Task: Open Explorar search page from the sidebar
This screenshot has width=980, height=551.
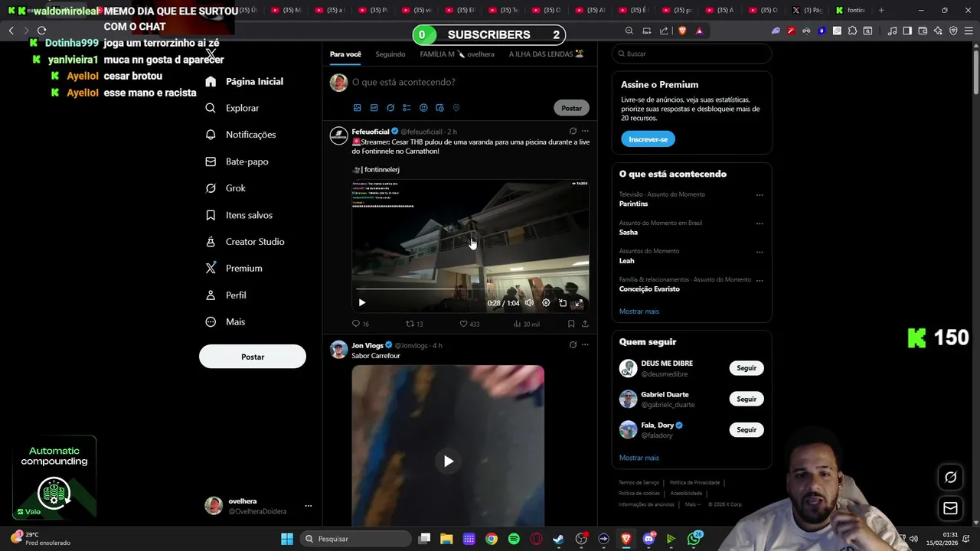Action: [x=233, y=108]
